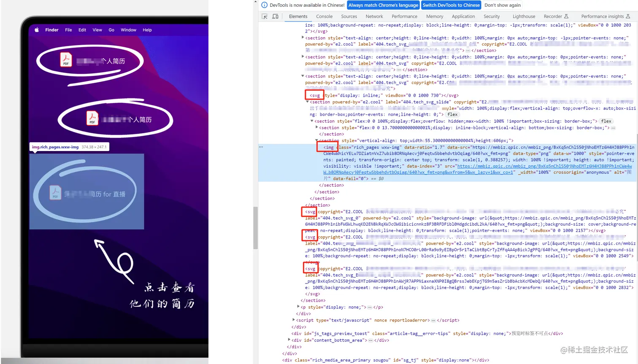Collapse the section labeled 404.tech_svg_slide
Image resolution: width=638 pixels, height=364 pixels.
click(x=307, y=102)
